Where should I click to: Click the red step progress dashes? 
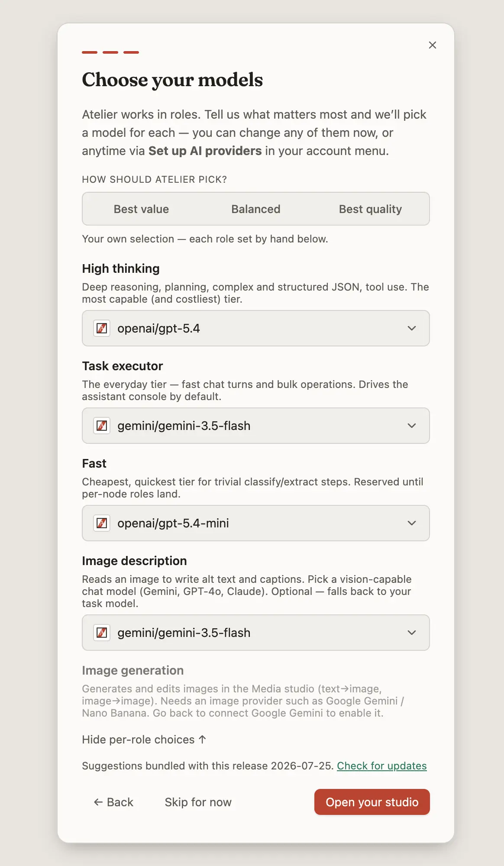click(x=110, y=52)
